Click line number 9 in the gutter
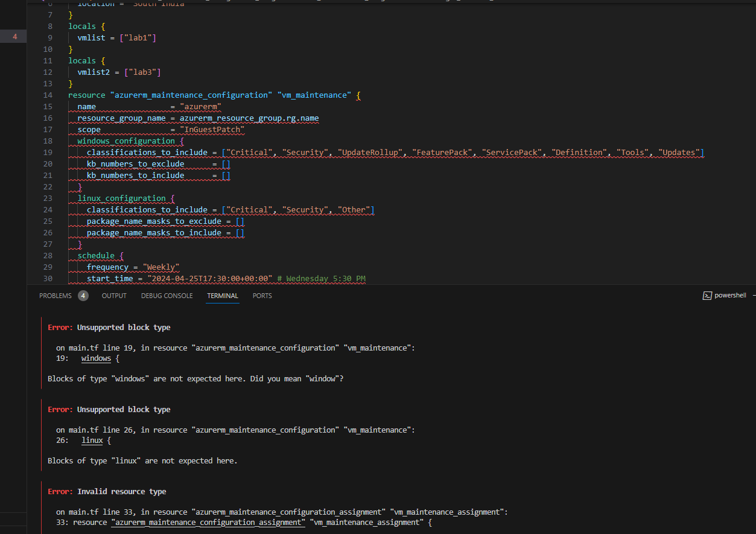The height and width of the screenshot is (534, 756). (50, 37)
